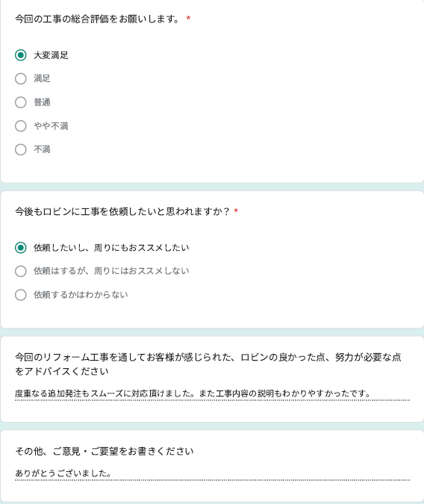Click the 度重なる追加発注 advice answer field
424x504 pixels.
tap(212, 393)
